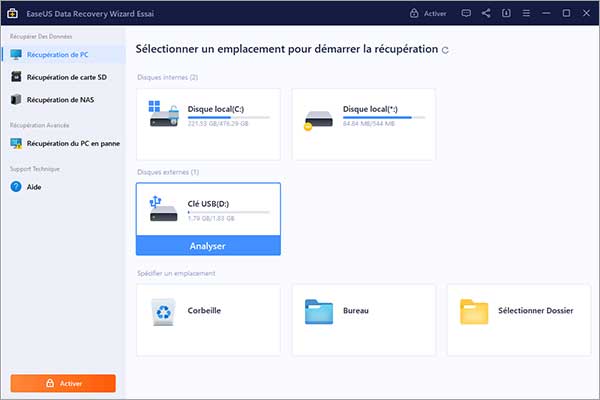Minimize the EaseUS window
The image size is (600, 400).
546,13
